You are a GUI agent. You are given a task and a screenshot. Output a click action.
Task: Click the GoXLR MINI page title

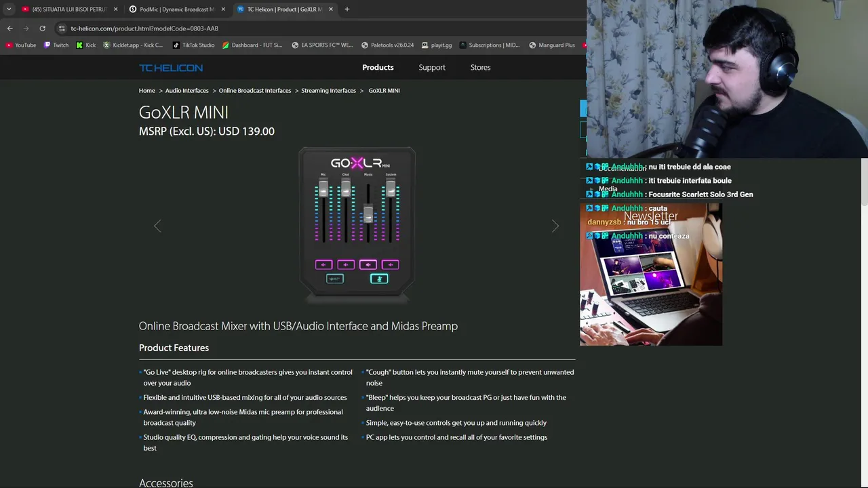point(183,112)
